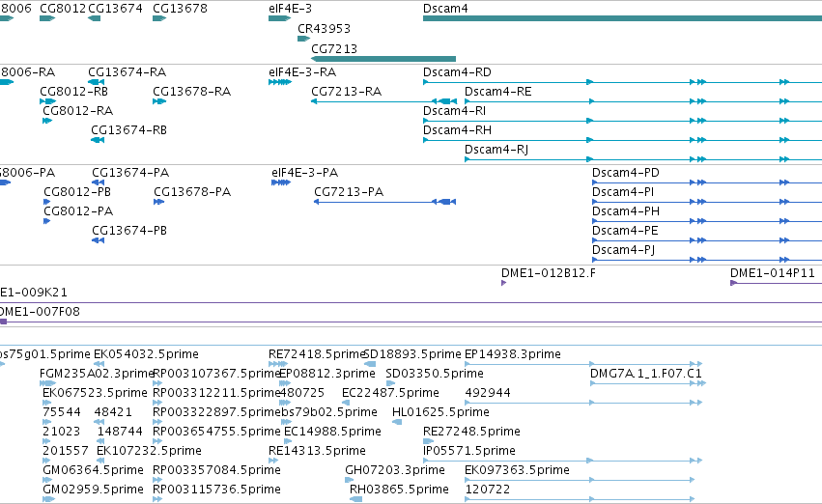Viewport: 822px width, 504px height.
Task: Select the EP08812.3prime EST label
Action: click(x=327, y=374)
